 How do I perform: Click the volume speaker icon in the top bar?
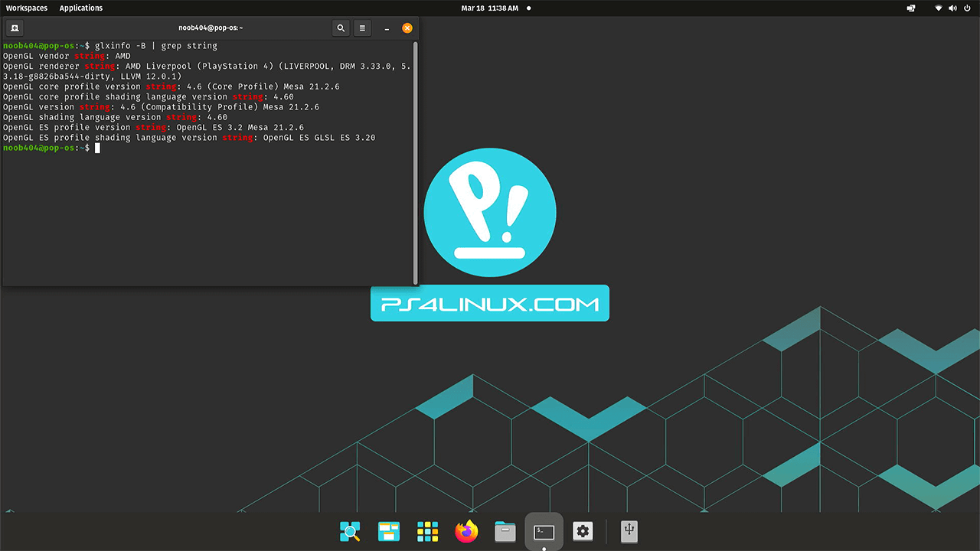[953, 8]
